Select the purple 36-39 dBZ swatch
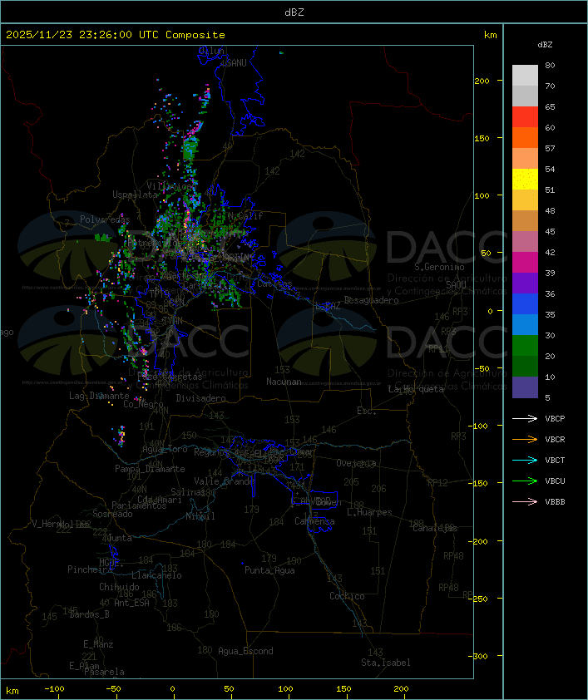The width and height of the screenshot is (588, 700). [525, 283]
